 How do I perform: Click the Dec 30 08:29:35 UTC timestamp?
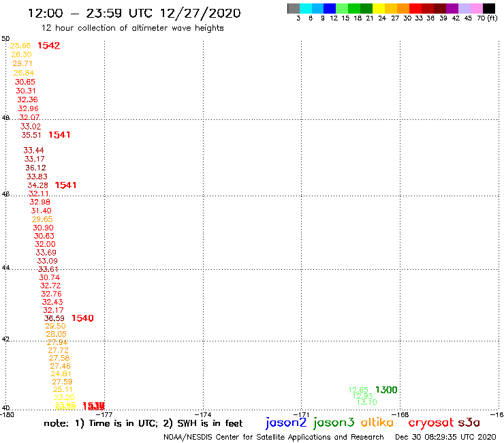[x=445, y=438]
